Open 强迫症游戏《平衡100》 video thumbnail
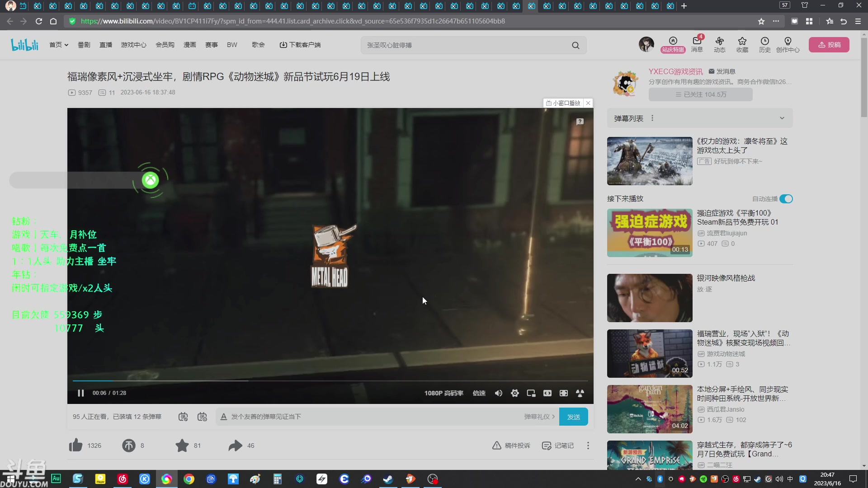Image resolution: width=868 pixels, height=488 pixels. 650,233
